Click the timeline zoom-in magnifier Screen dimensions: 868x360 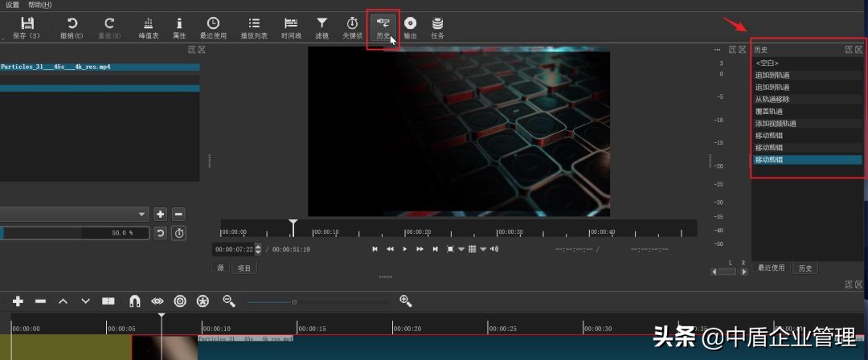click(405, 301)
